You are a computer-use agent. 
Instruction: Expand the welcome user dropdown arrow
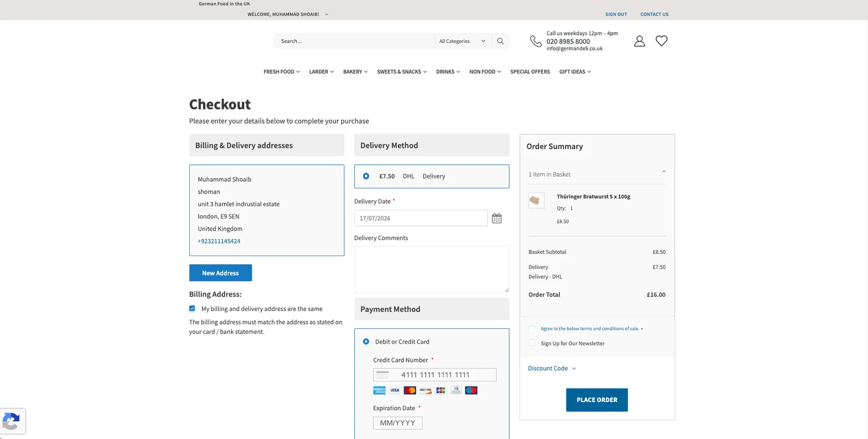click(327, 14)
